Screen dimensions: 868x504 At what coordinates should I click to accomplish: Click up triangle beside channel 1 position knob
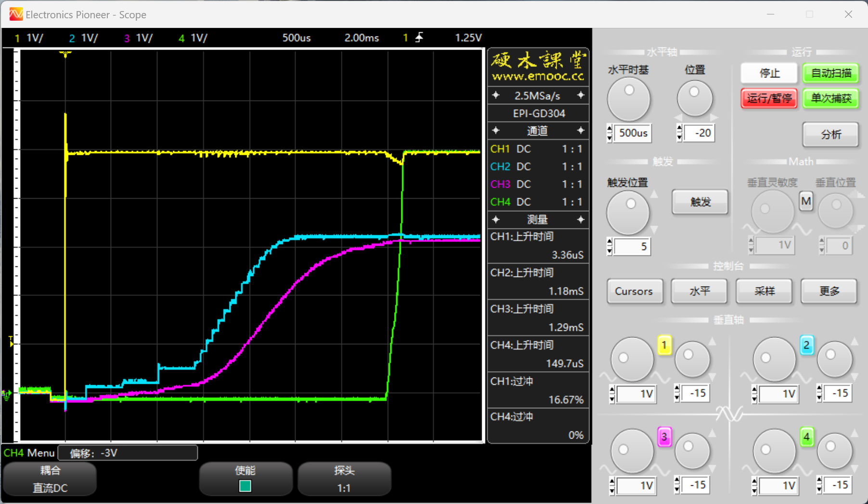pos(712,341)
